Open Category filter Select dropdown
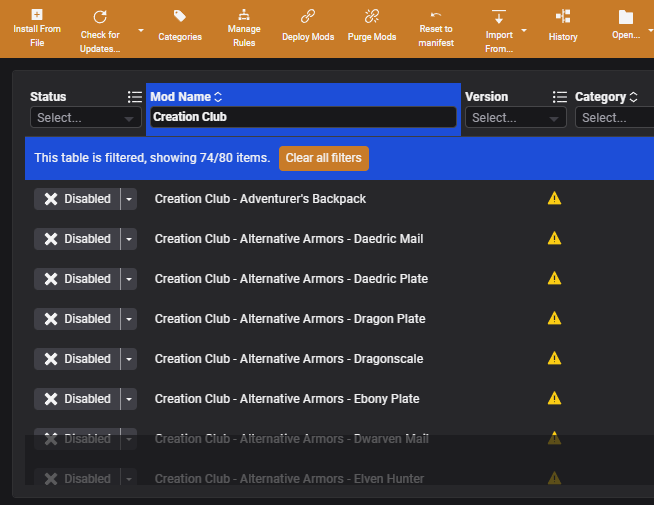The width and height of the screenshot is (654, 505). tap(614, 118)
